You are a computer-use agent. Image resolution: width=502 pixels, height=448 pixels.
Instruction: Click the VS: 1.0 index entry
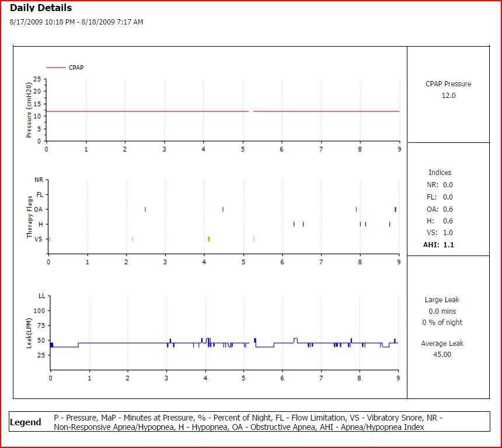[x=440, y=233]
